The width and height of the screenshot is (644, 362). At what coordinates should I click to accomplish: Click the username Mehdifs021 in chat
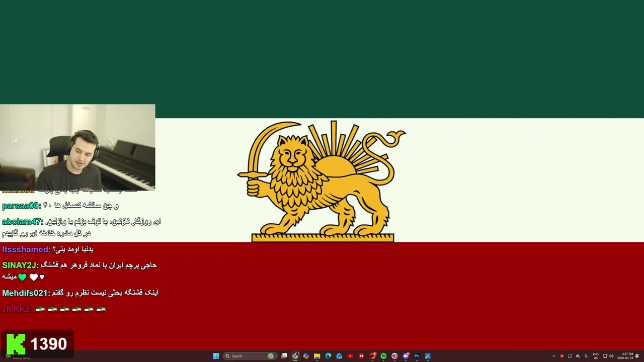(25, 293)
